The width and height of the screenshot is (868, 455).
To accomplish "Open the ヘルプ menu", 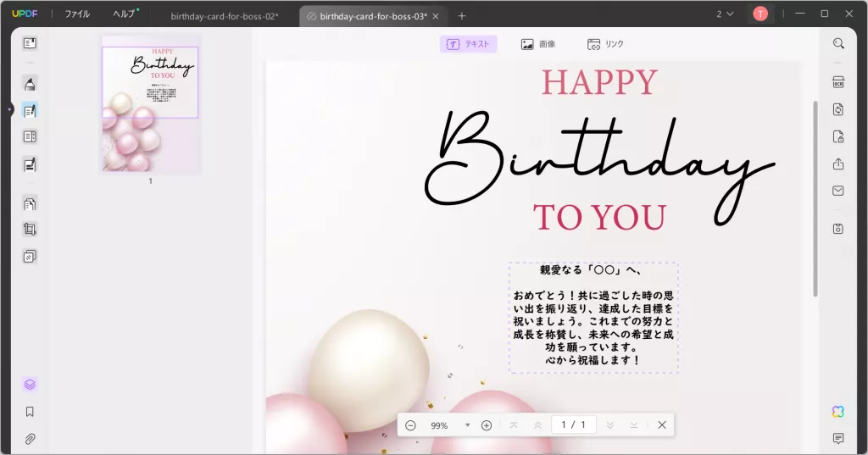I will pyautogui.click(x=125, y=14).
